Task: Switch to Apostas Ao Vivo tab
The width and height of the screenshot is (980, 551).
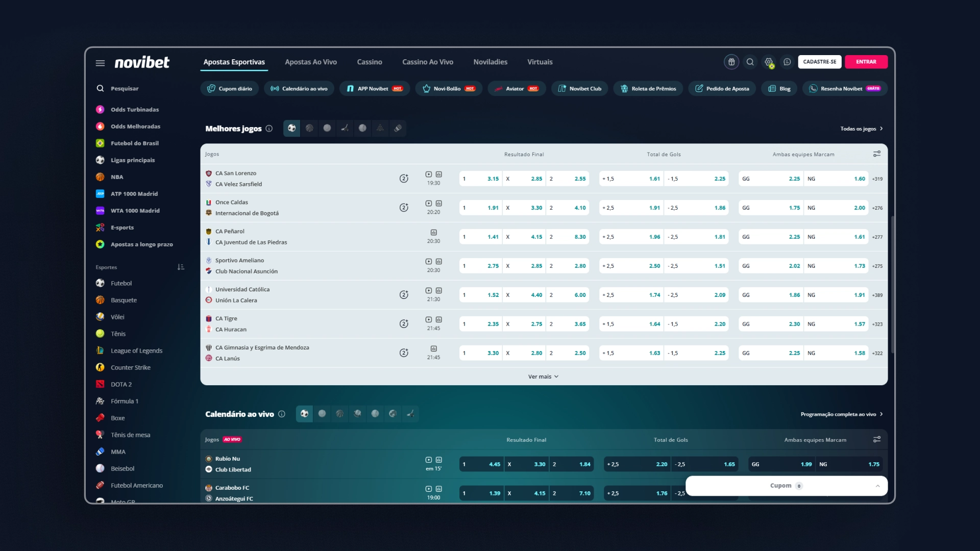Action: tap(310, 62)
